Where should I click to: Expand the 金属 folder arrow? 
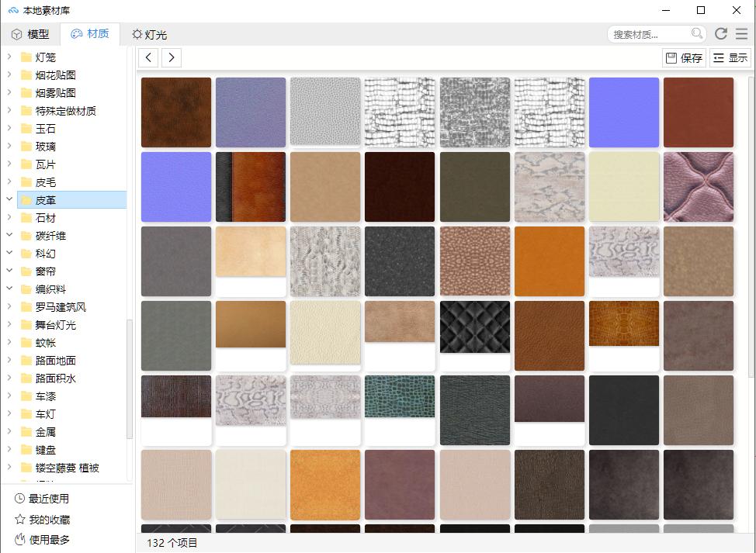click(9, 432)
